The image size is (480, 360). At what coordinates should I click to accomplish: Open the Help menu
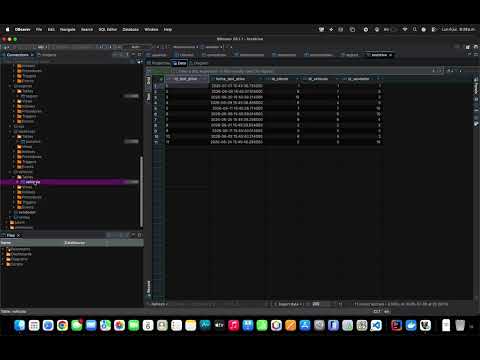(168, 29)
